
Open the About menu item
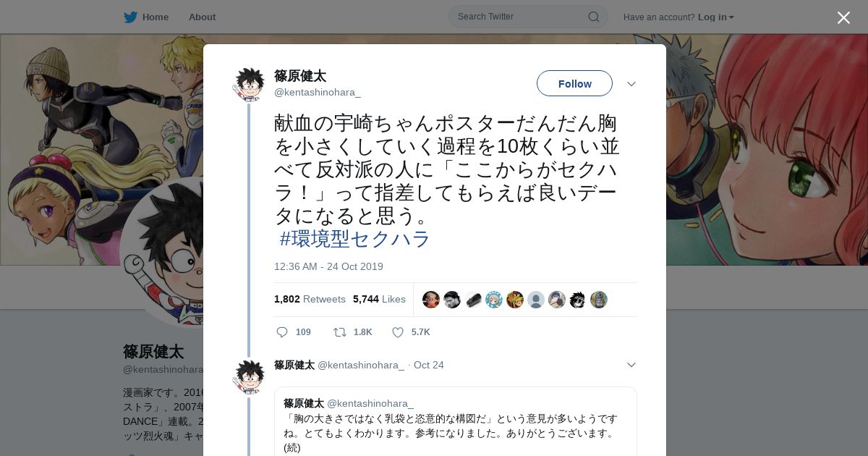click(202, 17)
